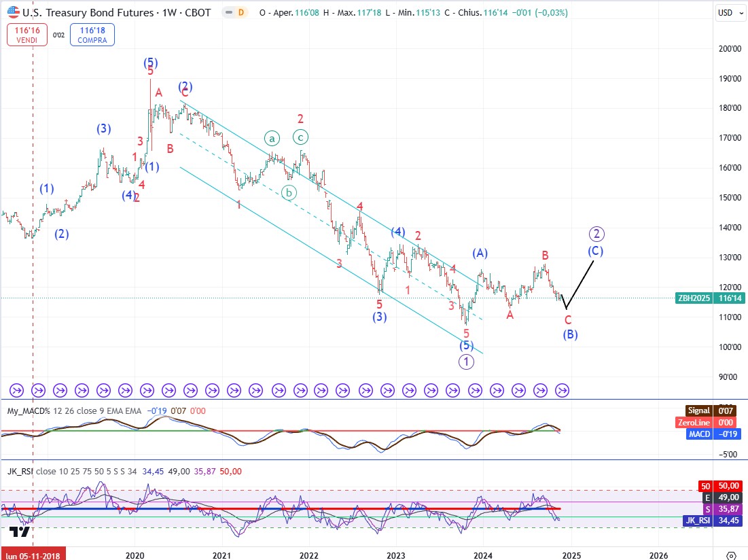Select the blue (C) wave label
The height and width of the screenshot is (560, 748).
pyautogui.click(x=595, y=251)
